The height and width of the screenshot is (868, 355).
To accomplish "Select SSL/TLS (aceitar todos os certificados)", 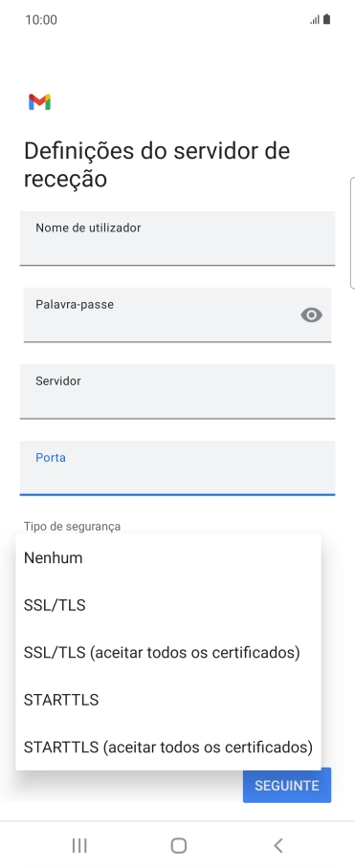I will point(168,653).
